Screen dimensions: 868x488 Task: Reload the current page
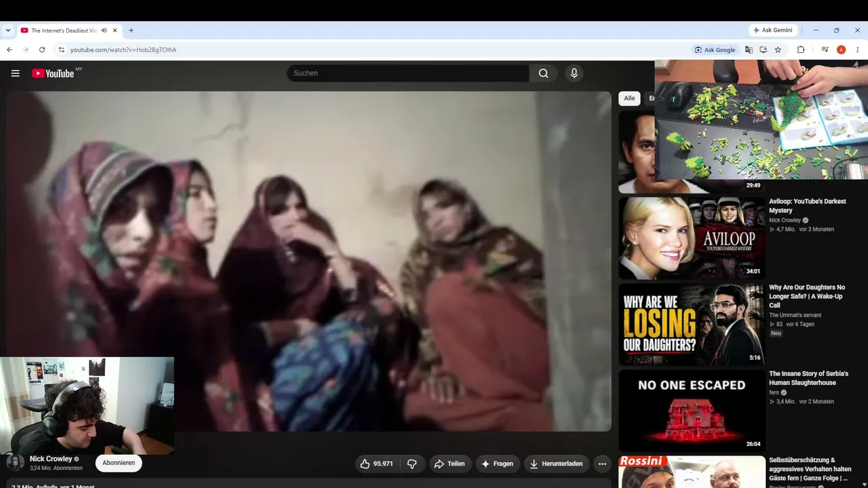click(42, 49)
